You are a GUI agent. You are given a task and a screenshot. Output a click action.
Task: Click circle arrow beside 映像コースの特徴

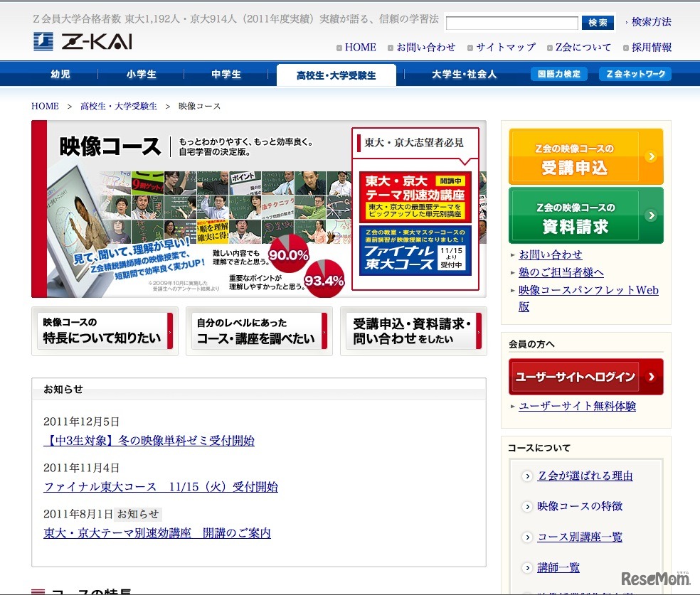click(527, 507)
